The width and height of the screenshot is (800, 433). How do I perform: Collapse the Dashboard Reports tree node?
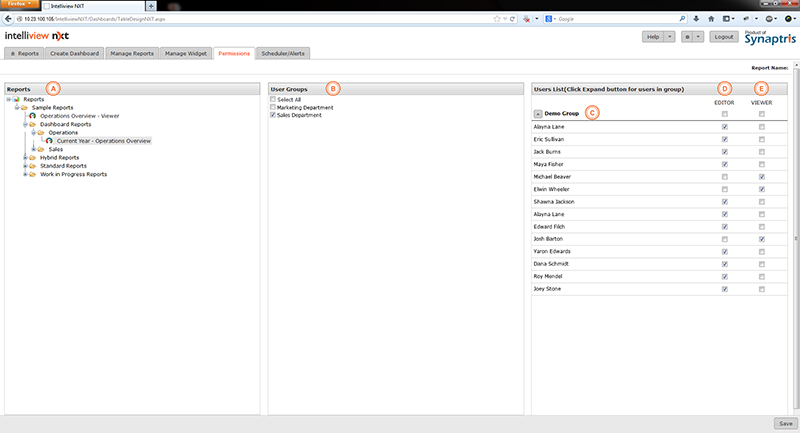point(25,124)
